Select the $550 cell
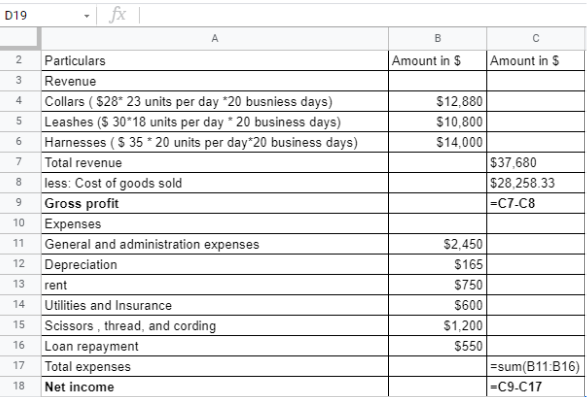This screenshot has height=397, width=587. click(x=438, y=346)
